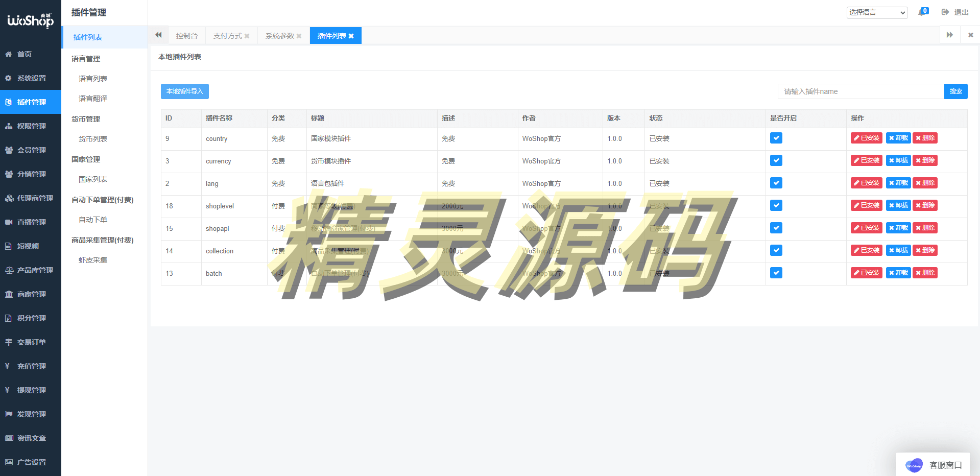Expand 权限管理 in the sidebar
The width and height of the screenshot is (980, 476).
[31, 126]
